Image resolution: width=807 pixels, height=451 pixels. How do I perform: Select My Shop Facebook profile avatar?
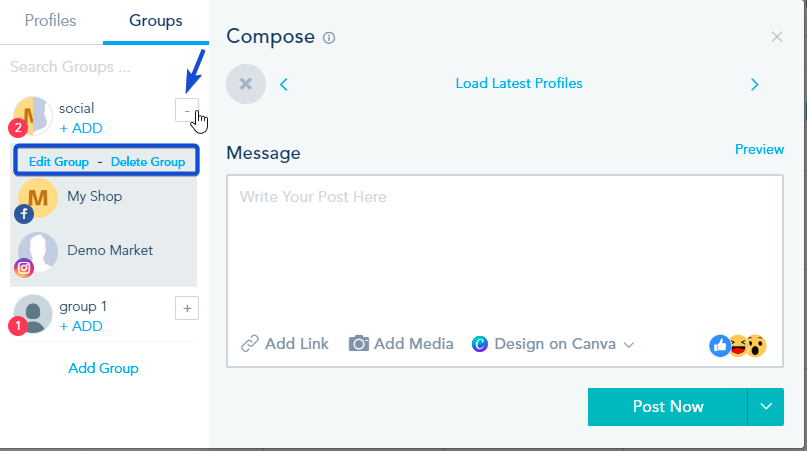38,198
